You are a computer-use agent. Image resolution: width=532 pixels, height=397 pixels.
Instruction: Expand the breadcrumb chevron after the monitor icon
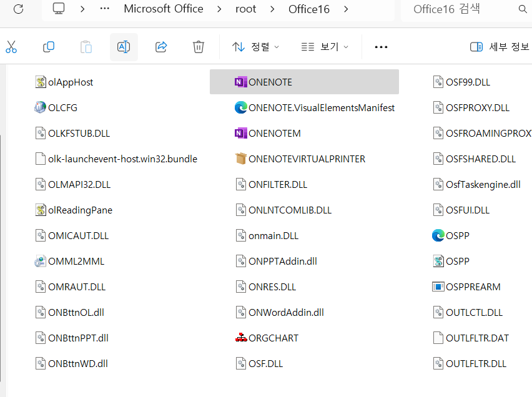coord(82,9)
